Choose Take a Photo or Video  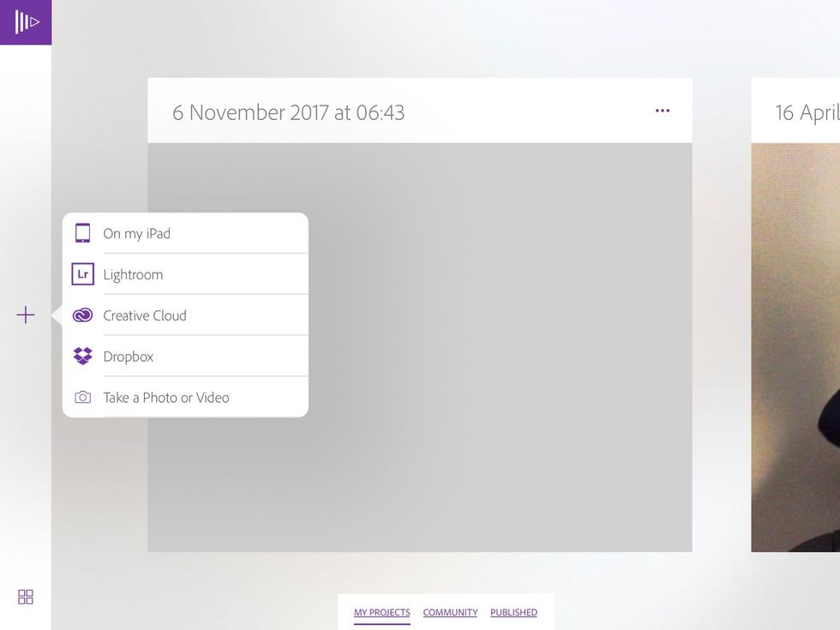tap(185, 398)
